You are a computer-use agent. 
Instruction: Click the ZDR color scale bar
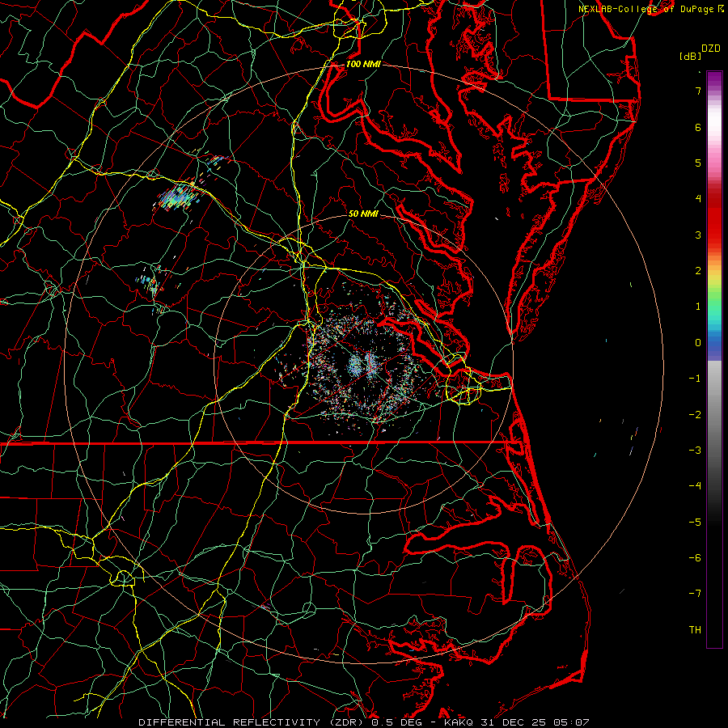click(x=714, y=359)
